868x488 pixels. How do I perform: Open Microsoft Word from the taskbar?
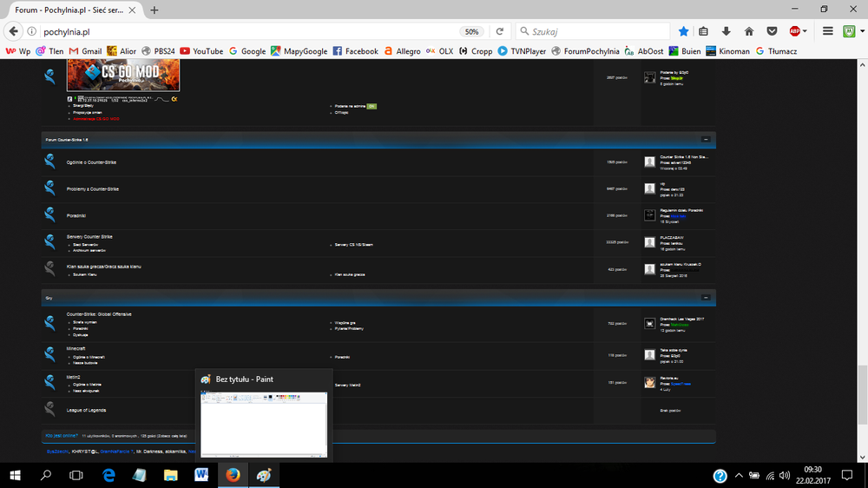point(201,475)
